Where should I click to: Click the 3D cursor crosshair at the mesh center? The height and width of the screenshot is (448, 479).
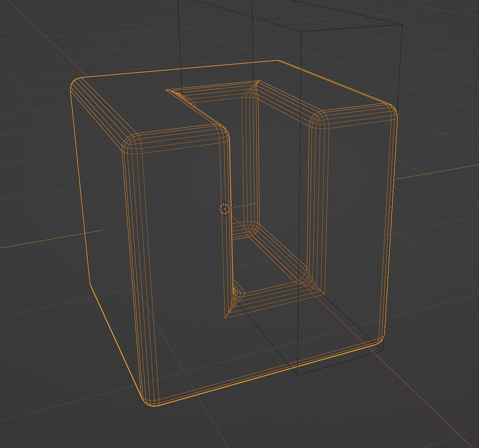pos(225,209)
